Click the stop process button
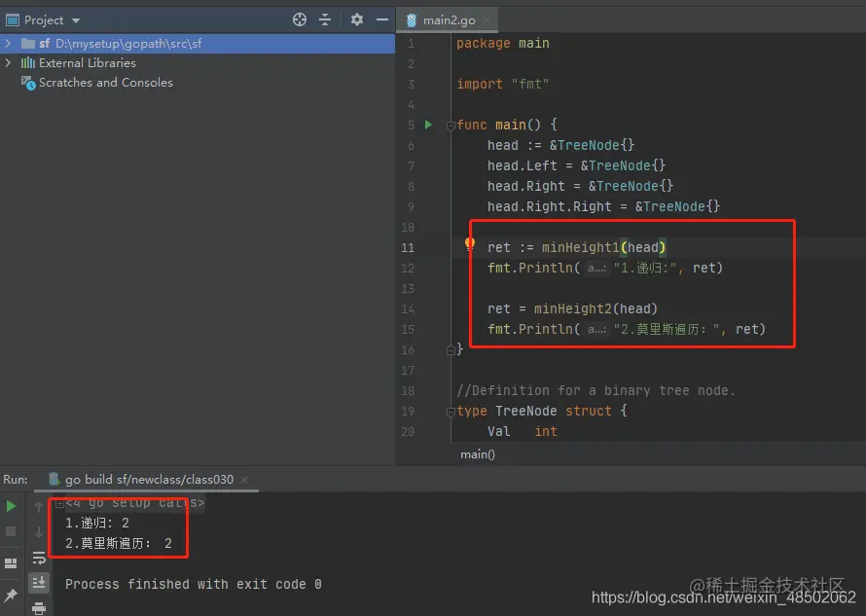866x616 pixels. click(11, 531)
